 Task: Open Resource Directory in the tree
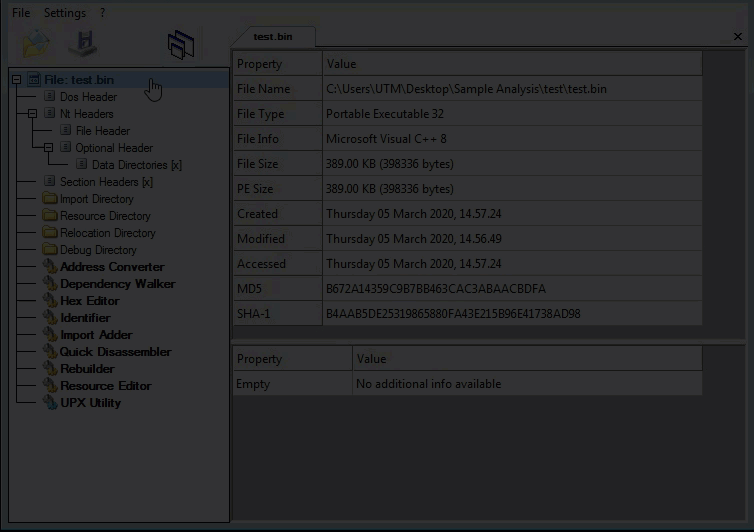click(105, 216)
